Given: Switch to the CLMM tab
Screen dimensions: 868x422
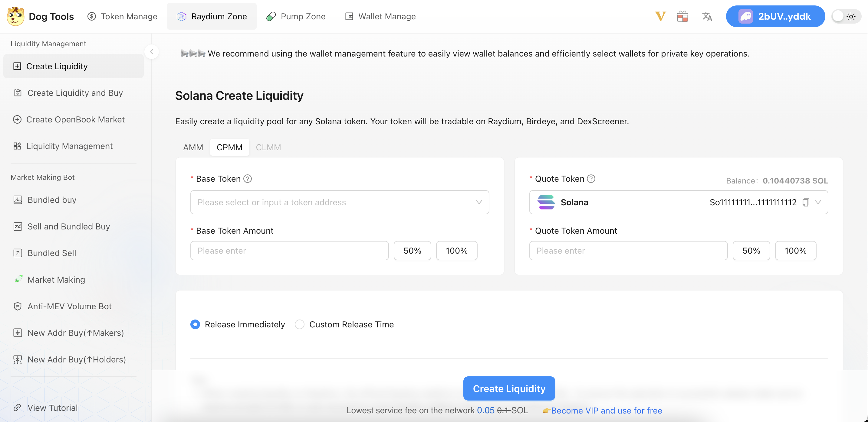Looking at the screenshot, I should 268,148.
